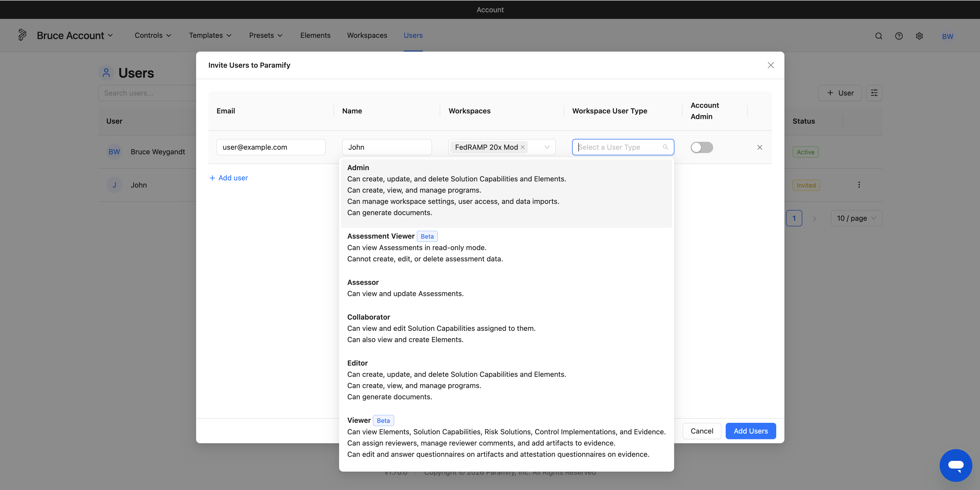The height and width of the screenshot is (490, 980).
Task: Open the BW profile avatar menu
Action: (x=947, y=37)
